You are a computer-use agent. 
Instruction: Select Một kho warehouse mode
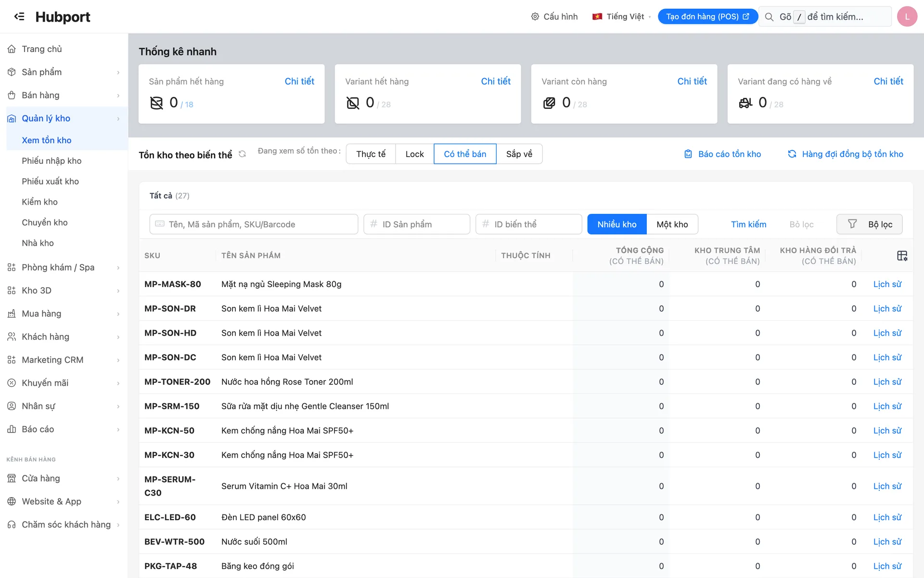pos(672,224)
